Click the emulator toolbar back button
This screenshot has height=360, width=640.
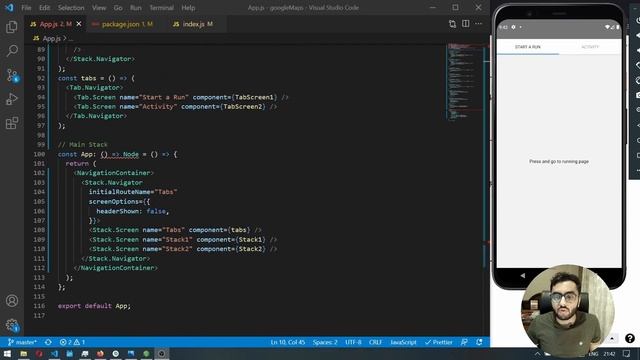coord(638,125)
